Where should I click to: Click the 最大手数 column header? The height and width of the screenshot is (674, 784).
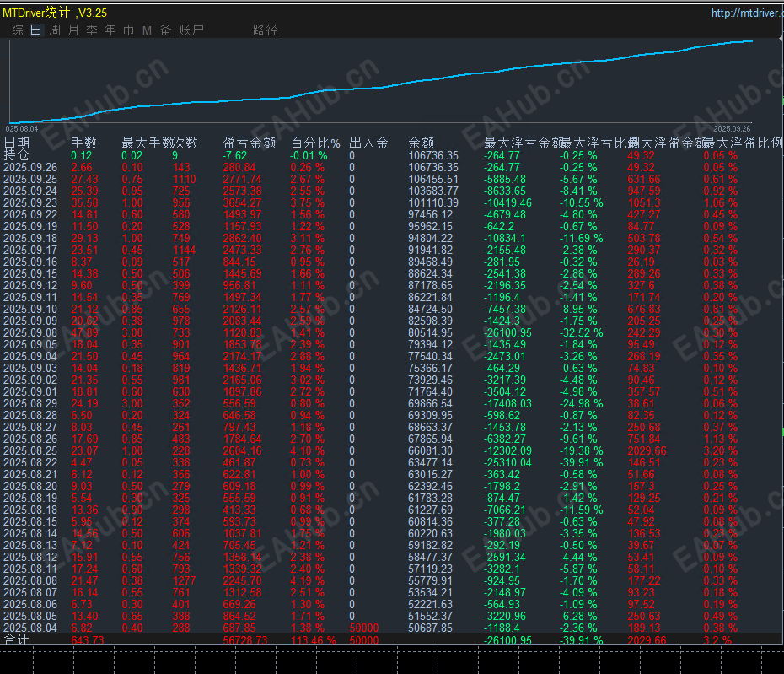tap(147, 143)
